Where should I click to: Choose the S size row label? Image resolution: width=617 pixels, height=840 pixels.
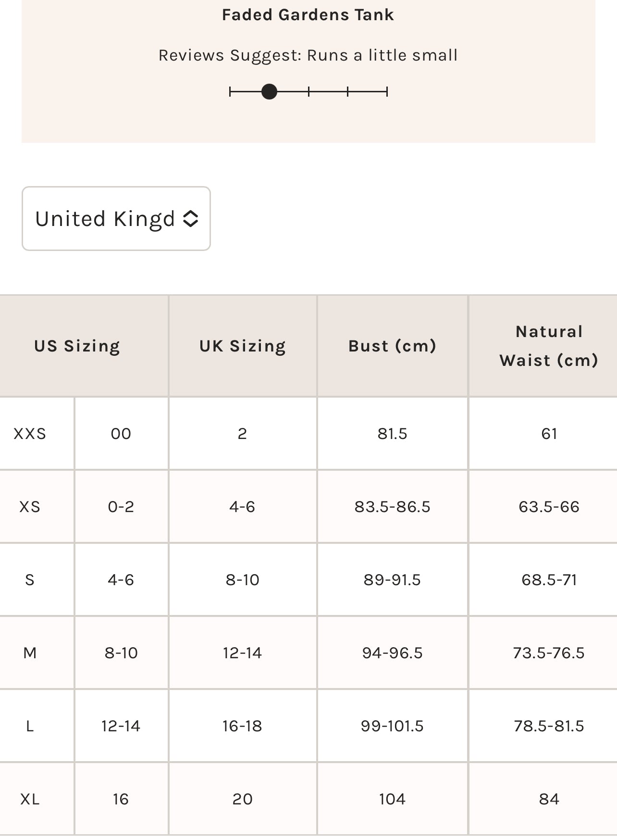pos(30,580)
